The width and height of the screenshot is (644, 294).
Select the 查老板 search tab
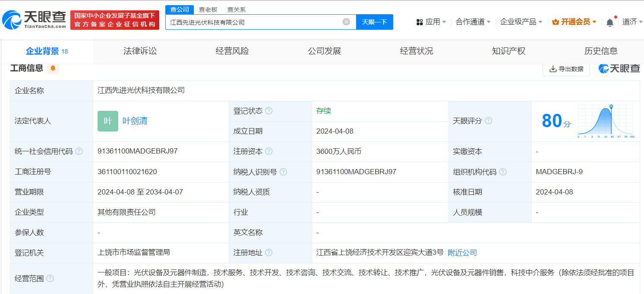(x=208, y=9)
